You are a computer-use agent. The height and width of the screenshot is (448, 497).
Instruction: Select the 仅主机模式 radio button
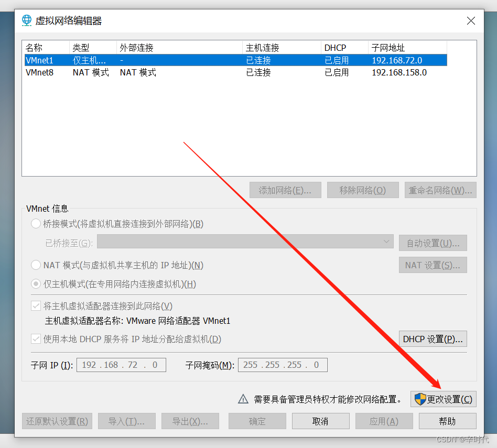point(36,284)
